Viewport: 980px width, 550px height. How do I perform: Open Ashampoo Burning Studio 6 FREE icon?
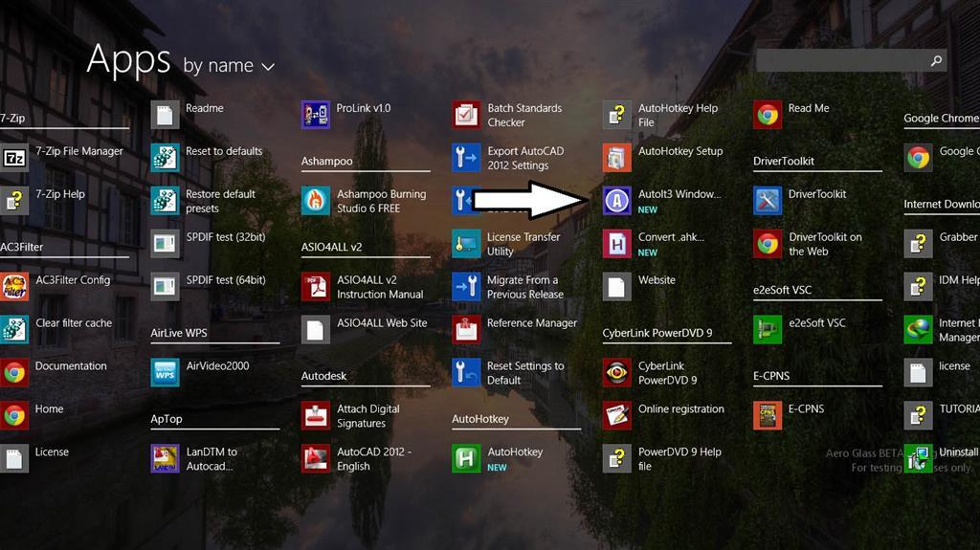[x=316, y=201]
